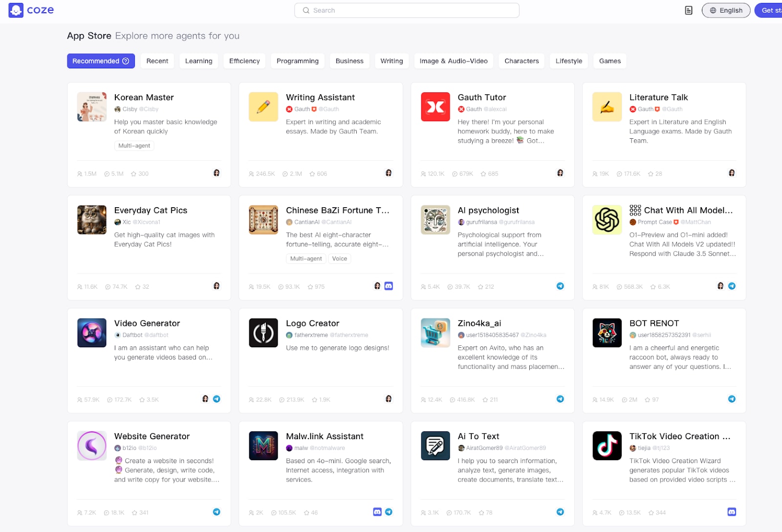
Task: Open the Everyday Cat Pics thumbnail
Action: pos(91,219)
